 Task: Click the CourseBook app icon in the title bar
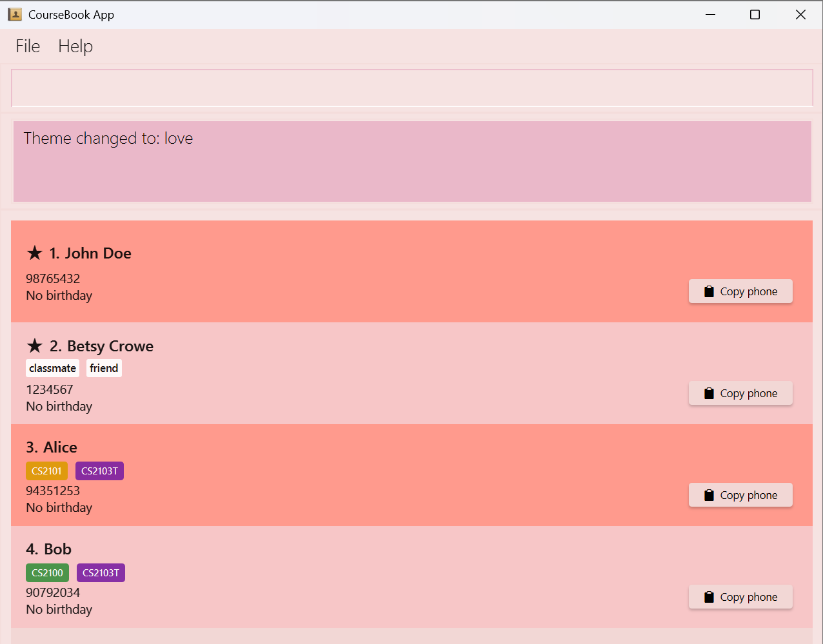click(x=14, y=14)
